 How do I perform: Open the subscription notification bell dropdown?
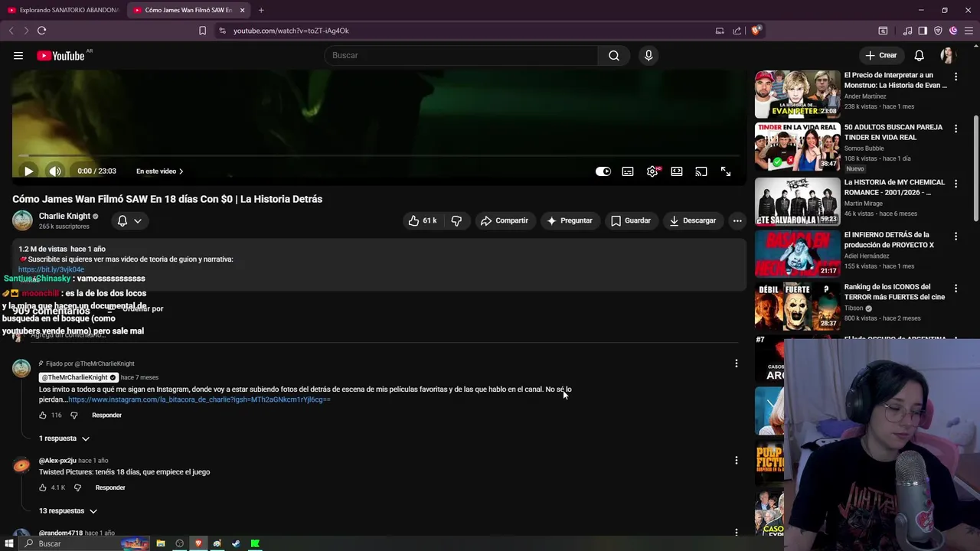[x=129, y=220]
